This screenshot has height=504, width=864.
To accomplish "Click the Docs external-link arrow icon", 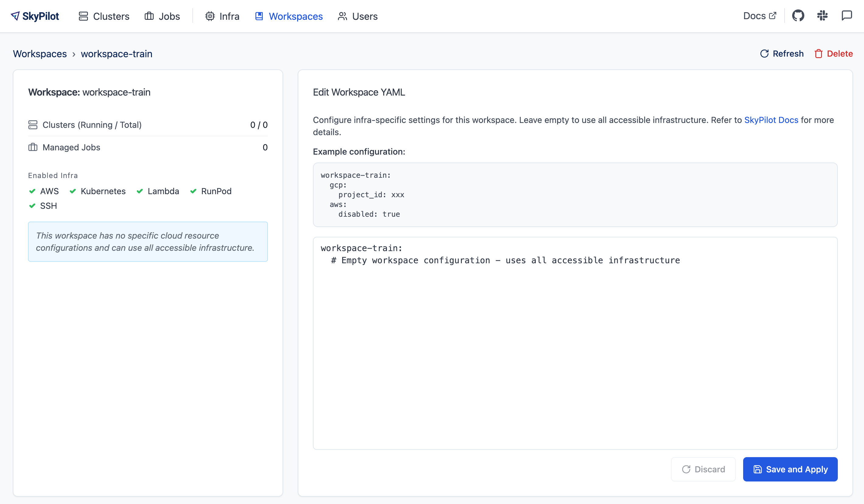I will click(x=772, y=16).
